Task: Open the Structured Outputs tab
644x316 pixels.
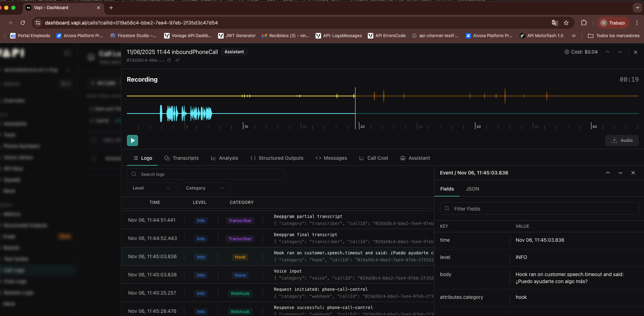Action: pyautogui.click(x=277, y=158)
